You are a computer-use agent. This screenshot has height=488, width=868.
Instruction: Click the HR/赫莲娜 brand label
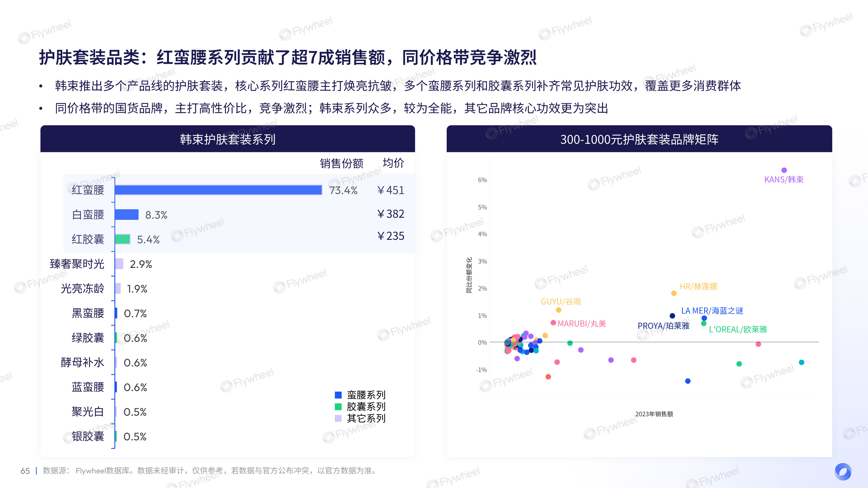(699, 286)
